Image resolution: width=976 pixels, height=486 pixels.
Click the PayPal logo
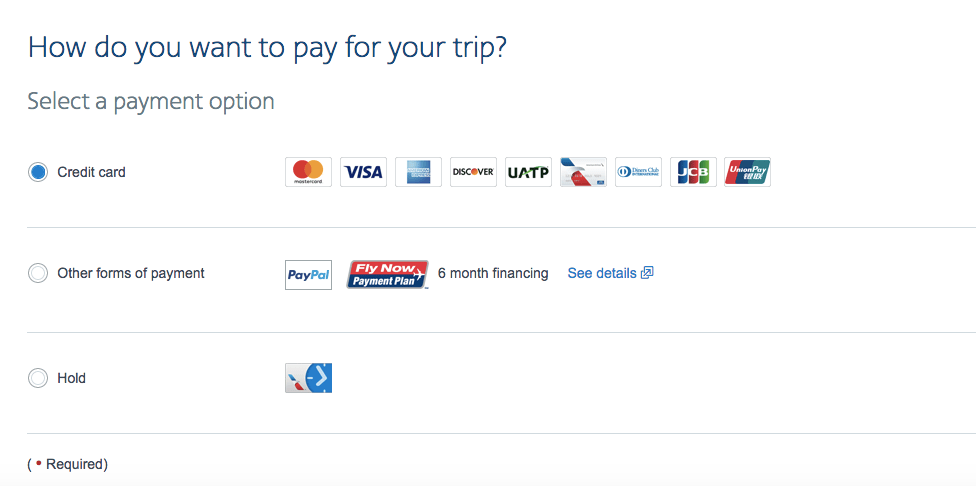click(x=308, y=274)
